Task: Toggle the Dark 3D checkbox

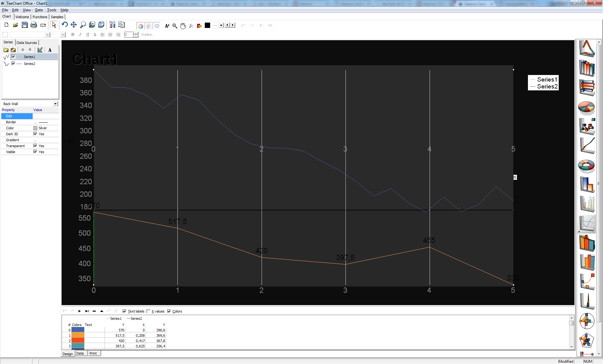Action: point(35,134)
